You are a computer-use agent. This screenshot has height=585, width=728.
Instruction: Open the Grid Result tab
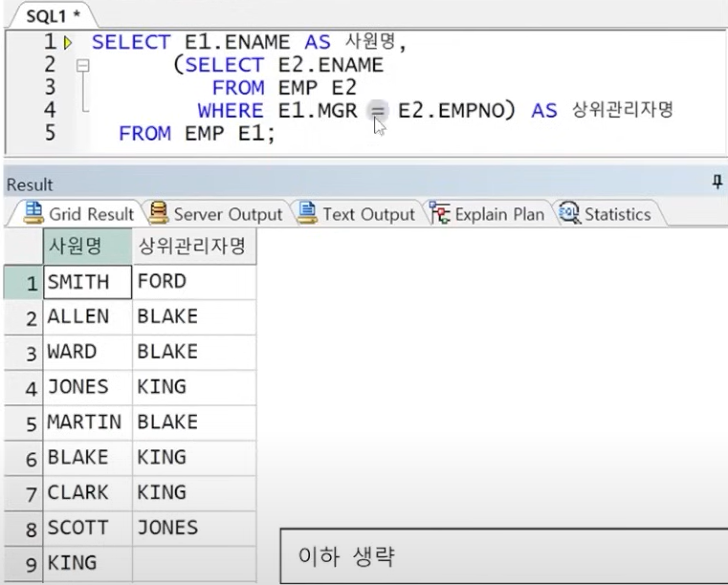pyautogui.click(x=78, y=214)
